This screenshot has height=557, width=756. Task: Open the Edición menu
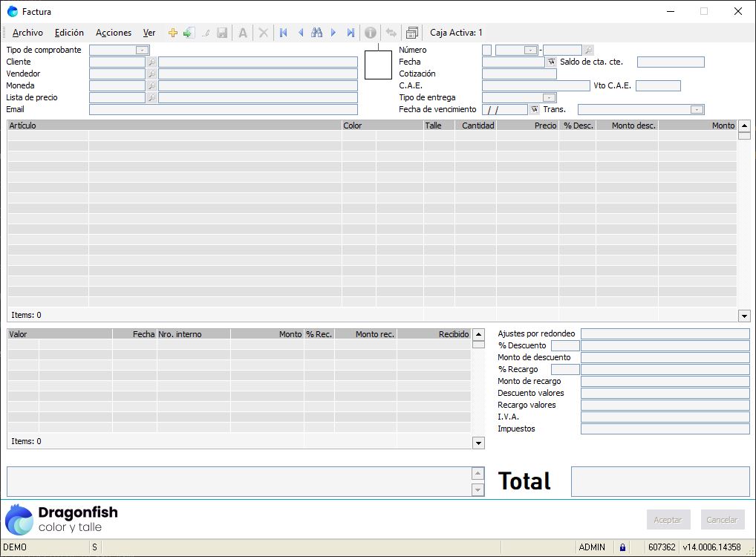(69, 33)
